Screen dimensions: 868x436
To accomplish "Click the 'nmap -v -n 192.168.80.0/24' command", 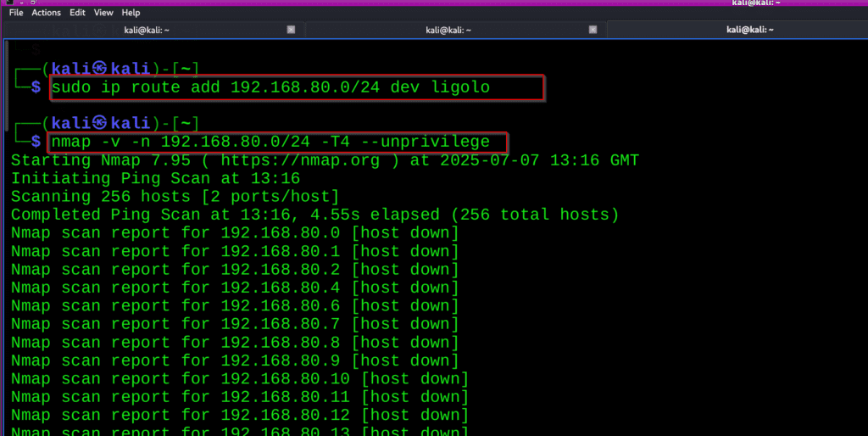I will point(270,142).
